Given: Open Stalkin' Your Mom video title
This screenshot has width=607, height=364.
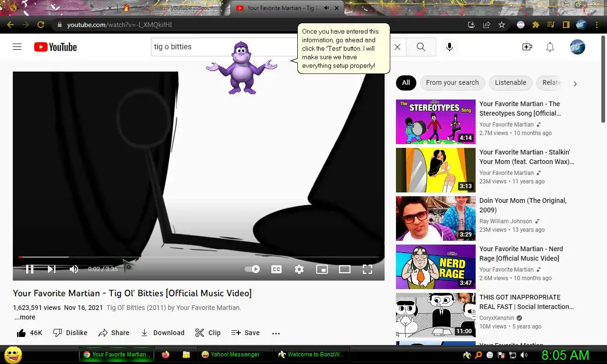Looking at the screenshot, I should click(527, 157).
